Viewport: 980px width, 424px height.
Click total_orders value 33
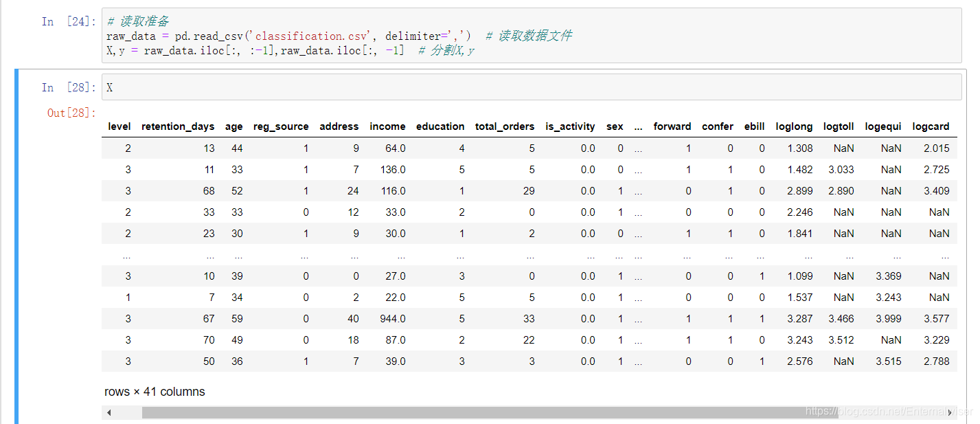(x=529, y=319)
